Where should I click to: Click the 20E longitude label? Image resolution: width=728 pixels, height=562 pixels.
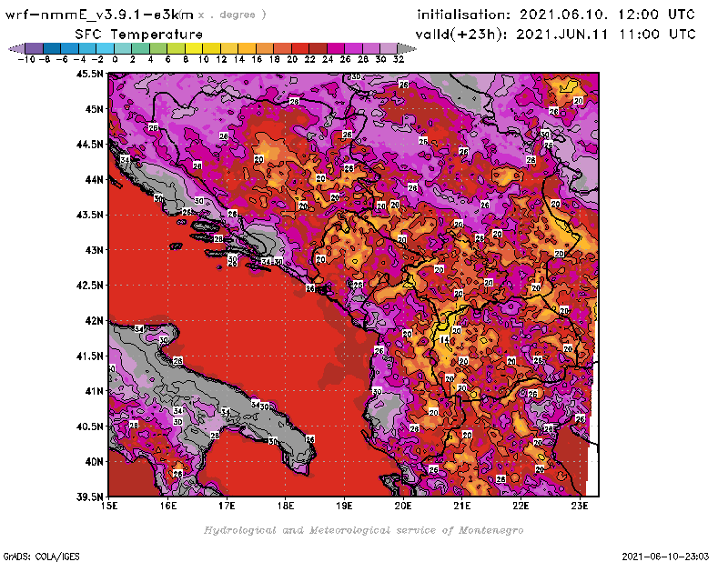403,506
